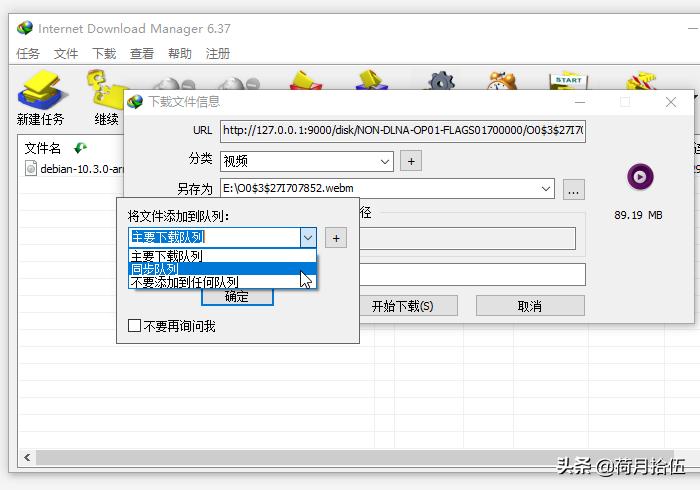Click the START queue toolbar icon
Viewport: 700px width, 490px height.
pos(568,81)
